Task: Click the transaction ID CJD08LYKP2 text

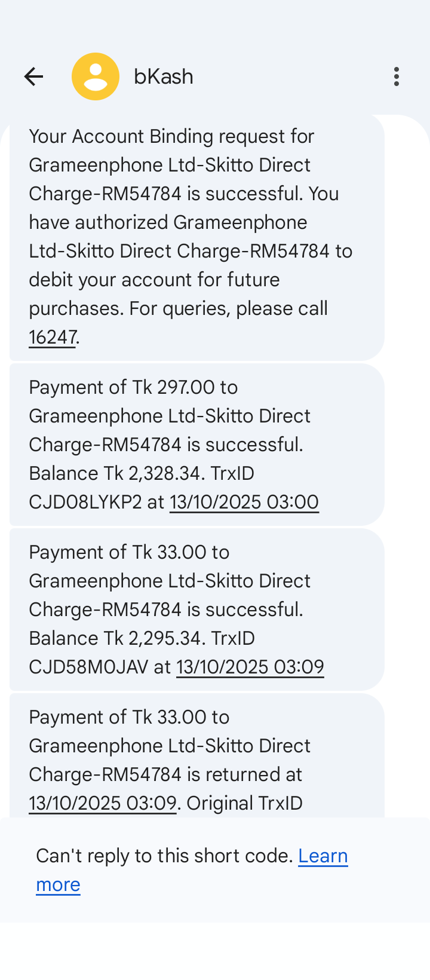Action: point(85,502)
